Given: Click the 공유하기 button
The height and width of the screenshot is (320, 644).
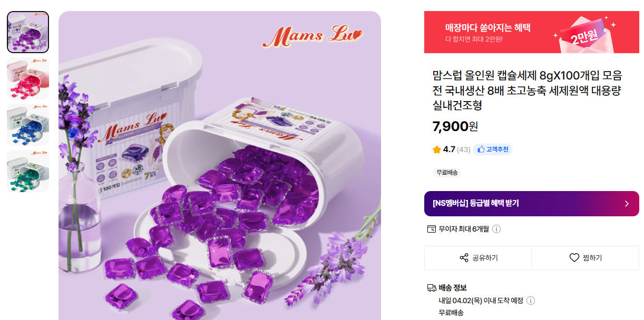Looking at the screenshot, I should click(x=478, y=258).
